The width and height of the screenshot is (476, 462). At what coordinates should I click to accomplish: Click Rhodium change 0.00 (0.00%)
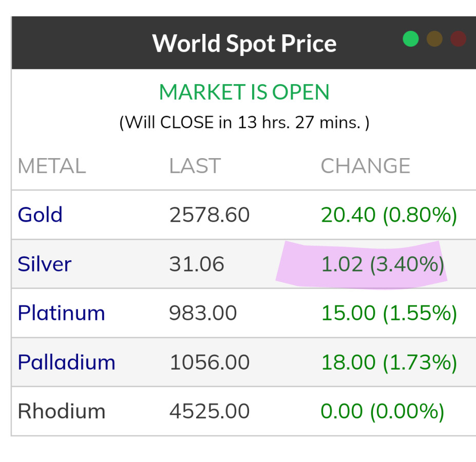click(383, 411)
